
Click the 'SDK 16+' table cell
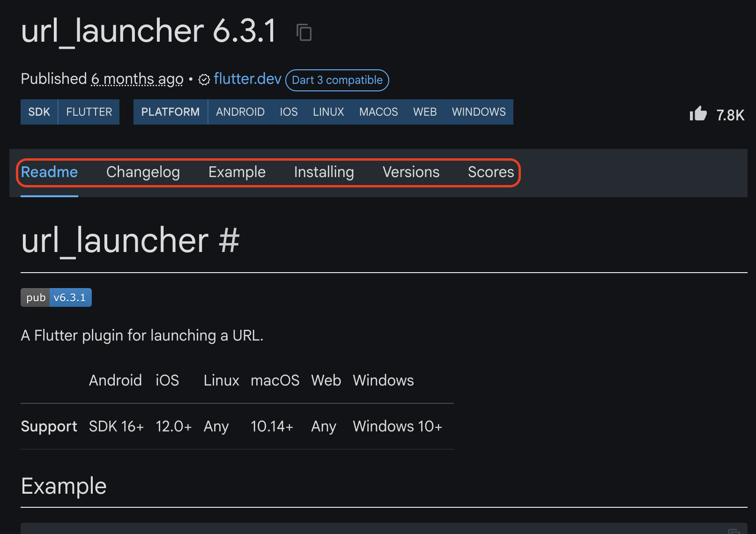tap(116, 426)
